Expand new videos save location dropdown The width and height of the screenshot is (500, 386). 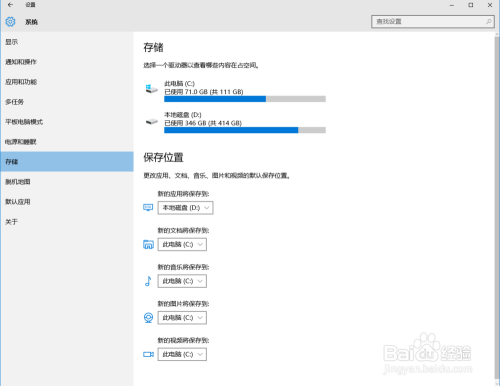pos(182,354)
